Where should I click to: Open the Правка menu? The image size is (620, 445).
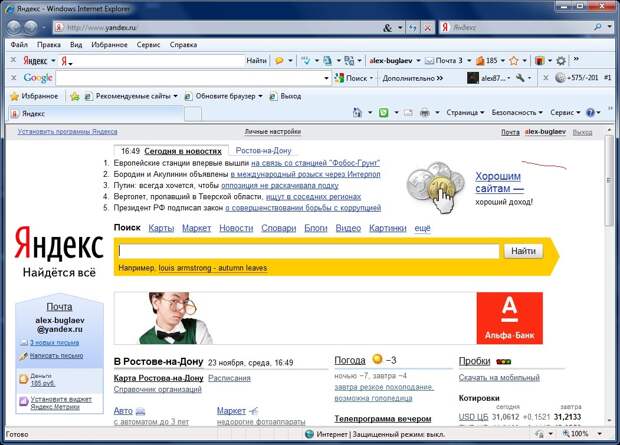point(49,45)
